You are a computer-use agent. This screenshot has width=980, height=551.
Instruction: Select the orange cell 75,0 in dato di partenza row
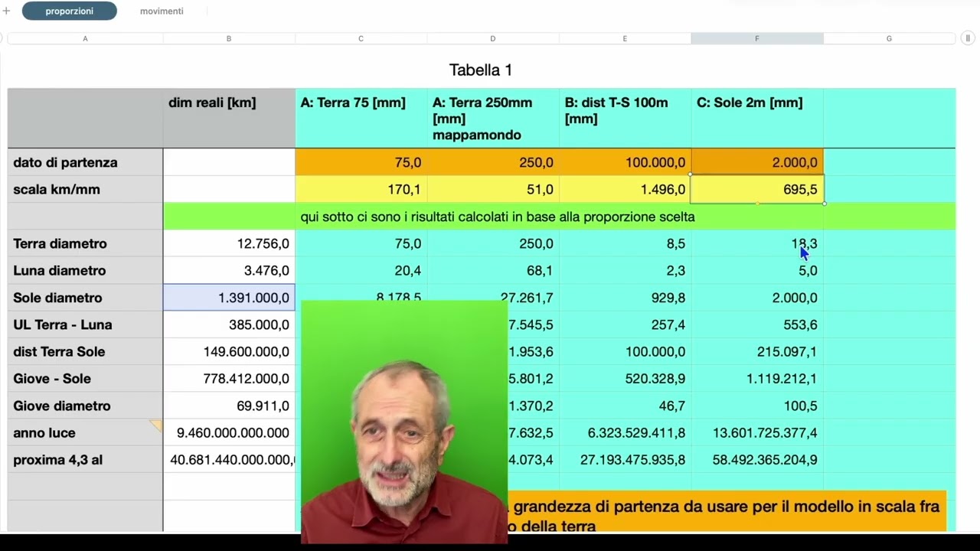click(x=361, y=162)
